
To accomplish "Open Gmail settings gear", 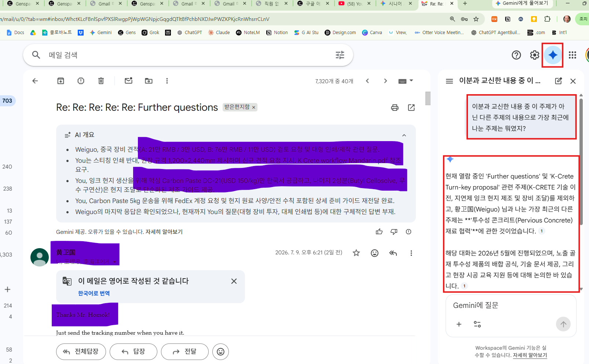I will [535, 55].
